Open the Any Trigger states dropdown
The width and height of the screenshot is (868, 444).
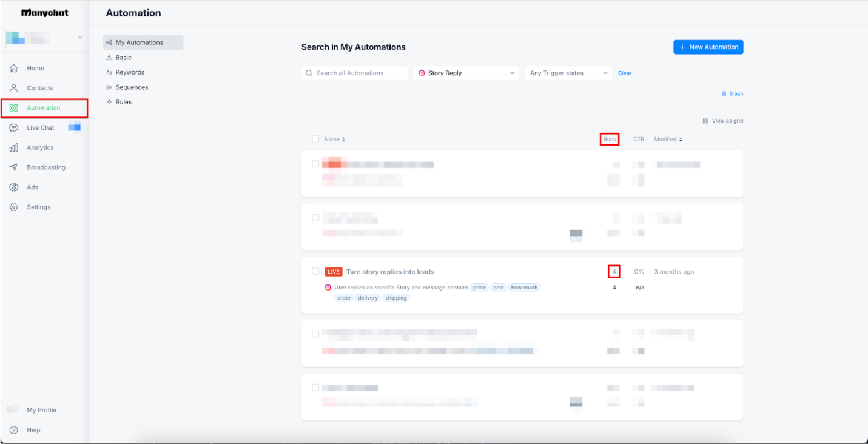[568, 73]
